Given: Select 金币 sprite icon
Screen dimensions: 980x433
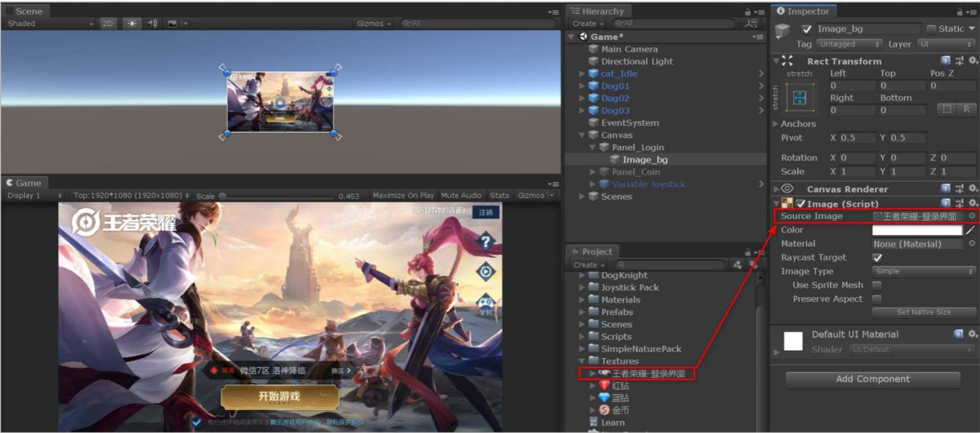Looking at the screenshot, I should coord(604,410).
